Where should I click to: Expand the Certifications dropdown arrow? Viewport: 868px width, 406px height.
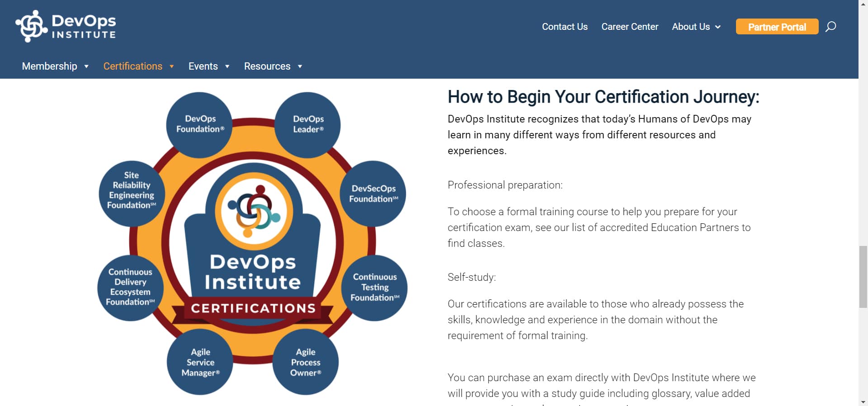click(x=172, y=66)
